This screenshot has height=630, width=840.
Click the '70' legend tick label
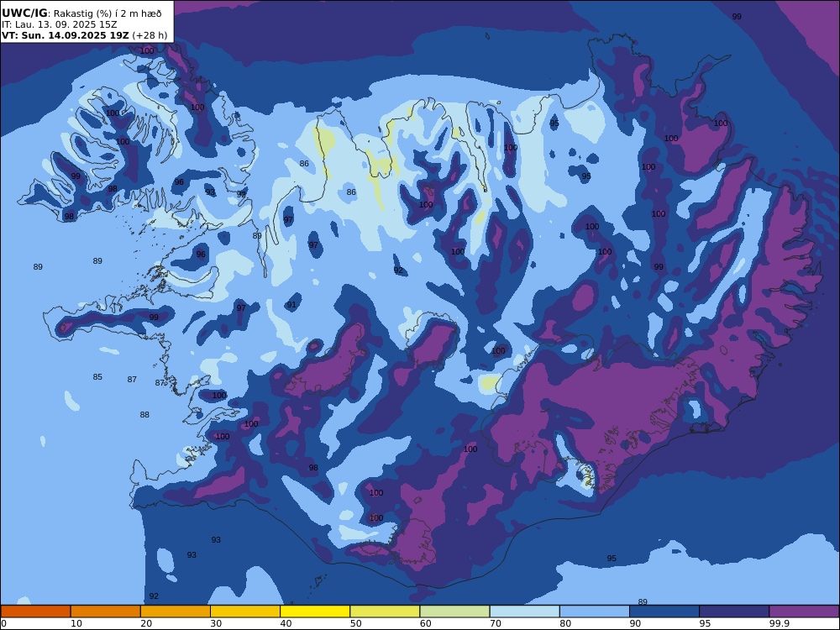pos(496,623)
